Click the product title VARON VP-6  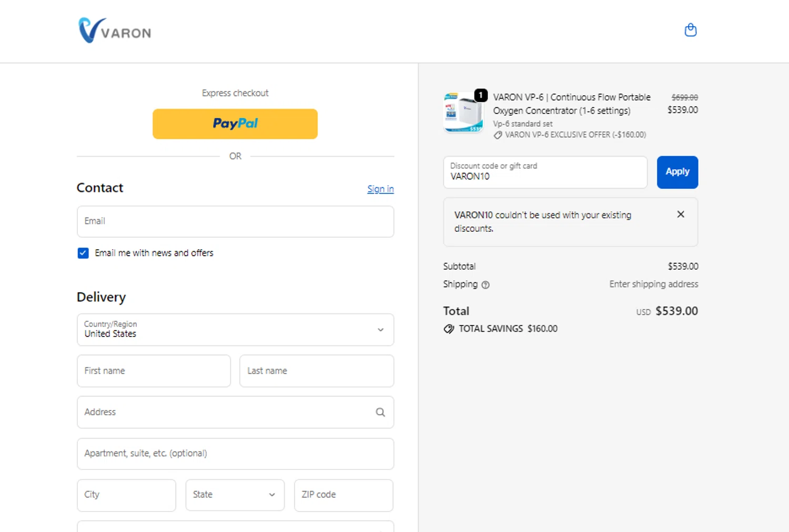pos(571,104)
